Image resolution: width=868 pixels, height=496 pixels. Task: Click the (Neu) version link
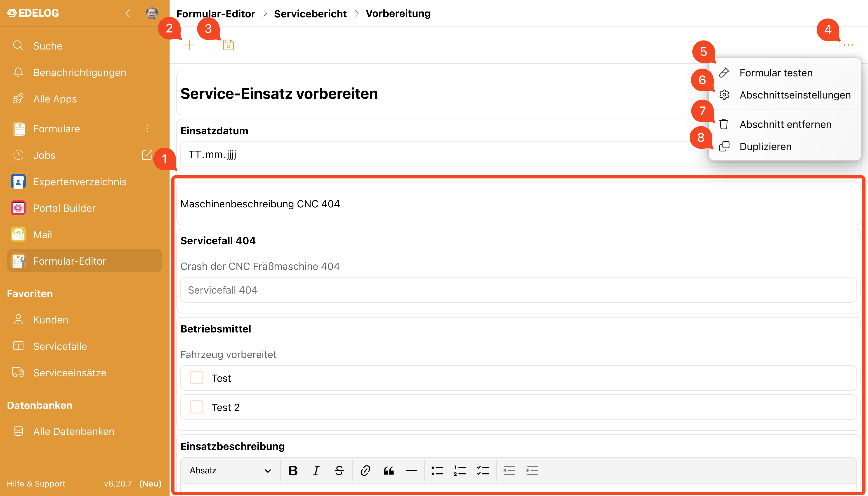tap(151, 483)
